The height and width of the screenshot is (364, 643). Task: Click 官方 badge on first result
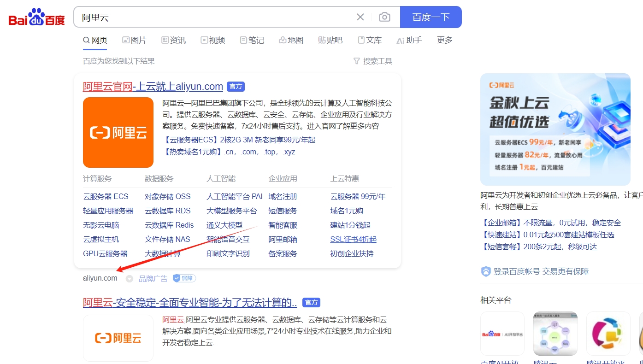(x=236, y=86)
